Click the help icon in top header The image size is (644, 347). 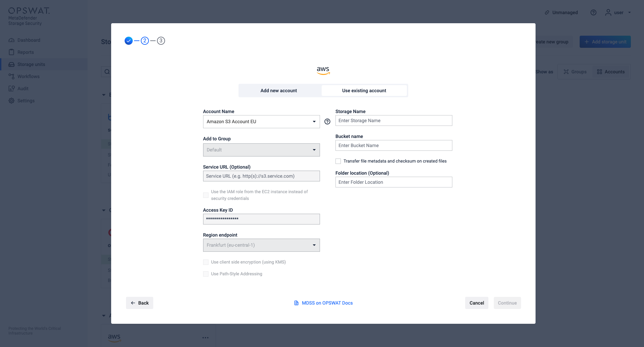coord(593,12)
